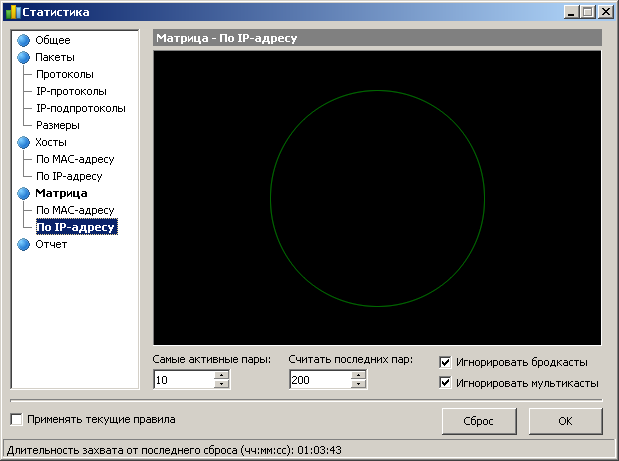Screen dimensions: 619x461
Task: Minimize the Статистика window
Action: [x=571, y=12]
